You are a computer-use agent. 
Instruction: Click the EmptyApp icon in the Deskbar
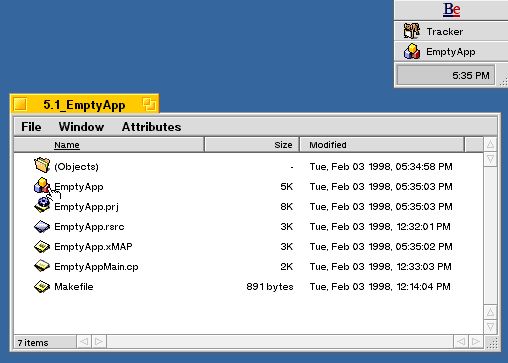point(412,51)
